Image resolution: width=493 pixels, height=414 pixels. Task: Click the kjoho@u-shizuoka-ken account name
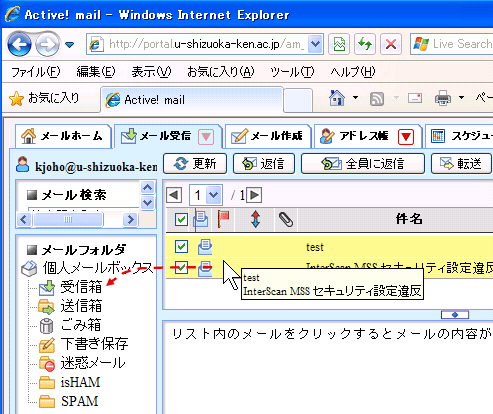coord(96,166)
